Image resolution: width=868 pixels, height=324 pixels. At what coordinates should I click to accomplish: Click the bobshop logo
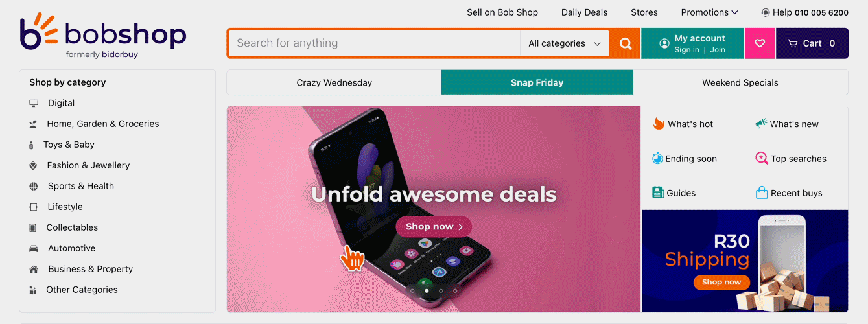pos(103,36)
